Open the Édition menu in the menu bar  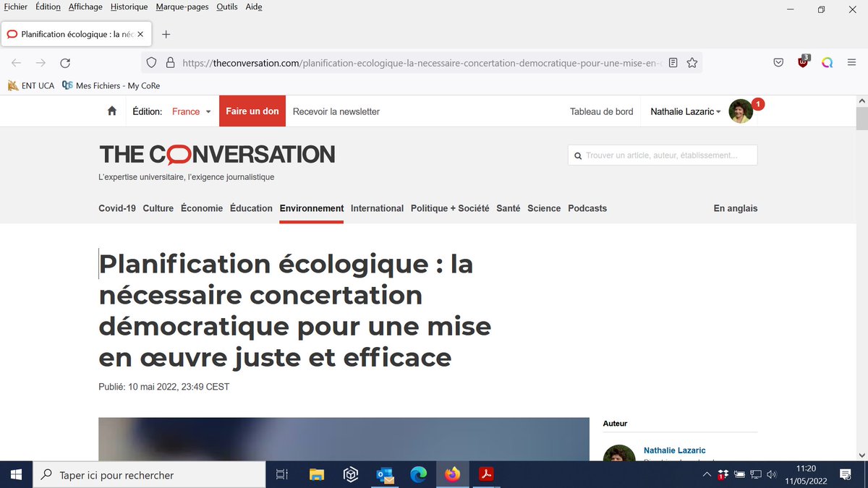[48, 7]
